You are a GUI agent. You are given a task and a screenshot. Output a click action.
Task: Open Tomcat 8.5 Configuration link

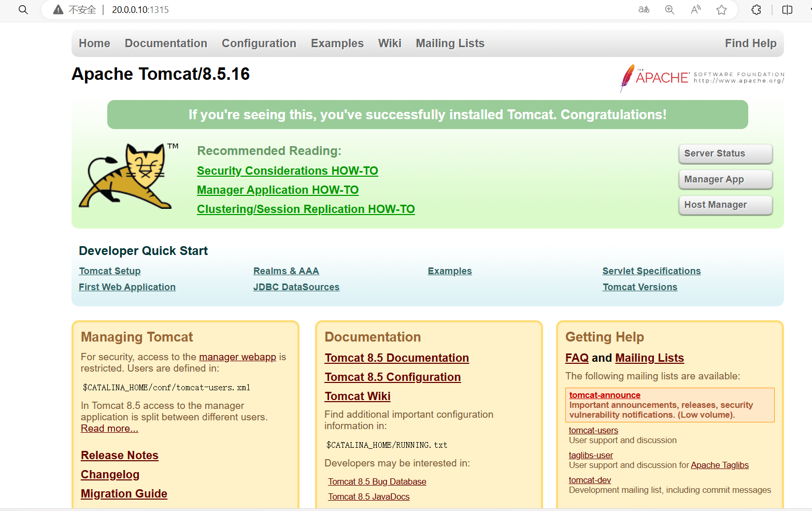click(x=393, y=377)
